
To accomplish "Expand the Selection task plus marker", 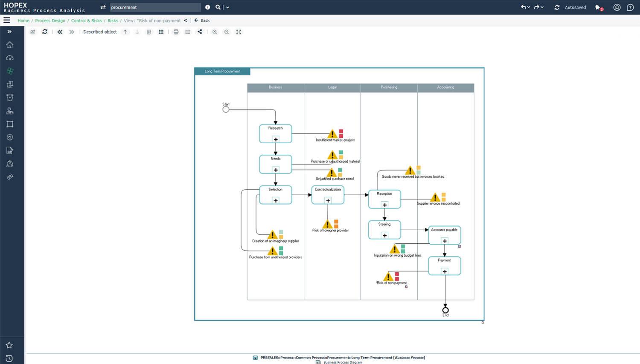I will tap(276, 201).
